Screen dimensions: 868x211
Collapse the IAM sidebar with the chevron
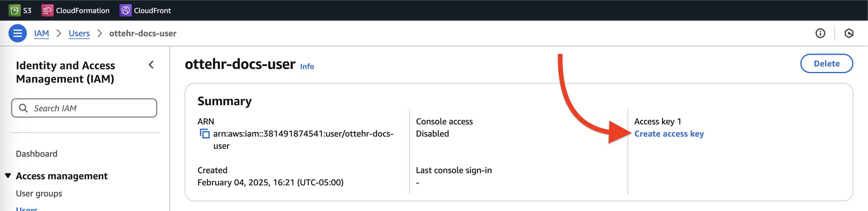[x=151, y=65]
